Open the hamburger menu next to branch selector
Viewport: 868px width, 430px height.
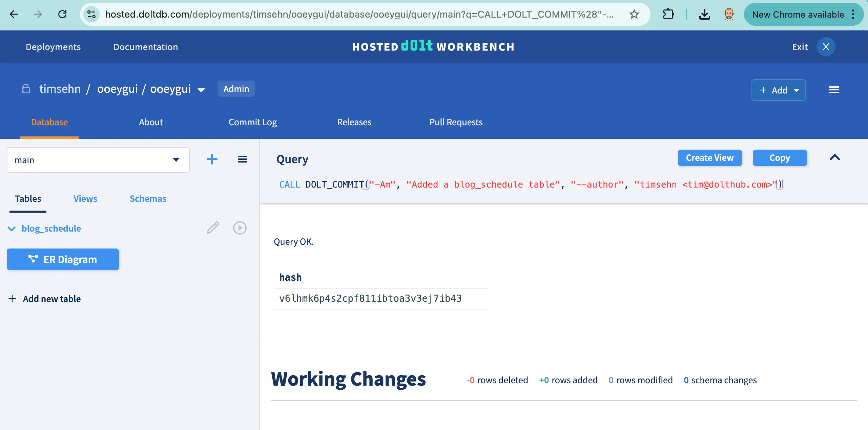(242, 159)
